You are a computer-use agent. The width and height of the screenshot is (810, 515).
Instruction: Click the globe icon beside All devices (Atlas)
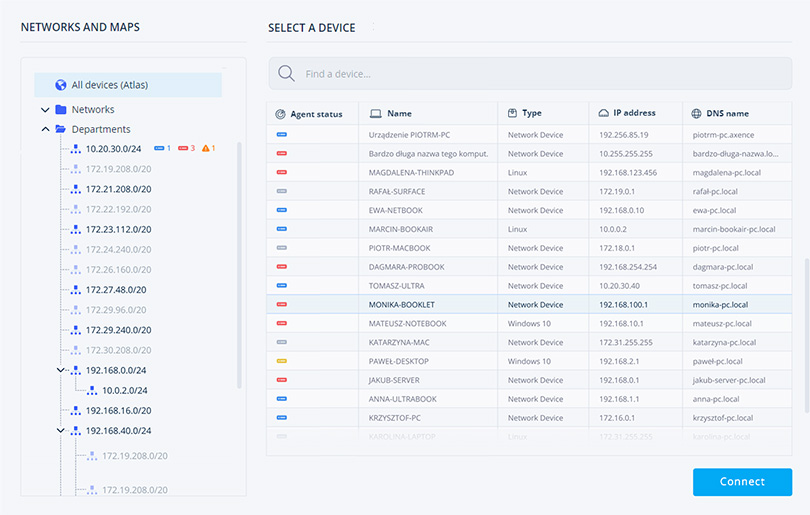60,85
